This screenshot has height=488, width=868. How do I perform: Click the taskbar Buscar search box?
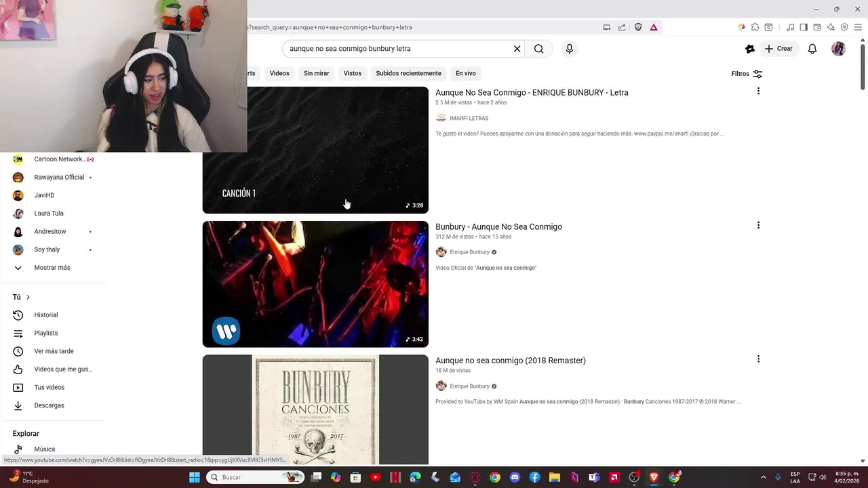(254, 477)
